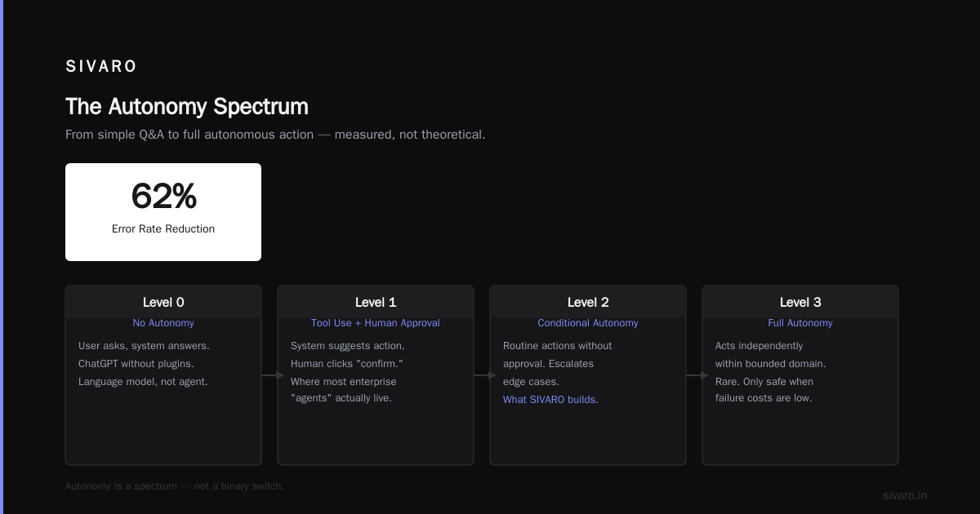Viewport: 980px width, 514px height.
Task: Click 'Human clicks "confirm."' line
Action: [x=347, y=364]
